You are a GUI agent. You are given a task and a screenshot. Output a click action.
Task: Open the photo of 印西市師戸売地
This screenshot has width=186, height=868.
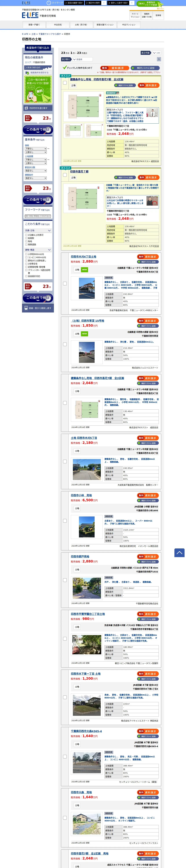(x=87, y=588)
